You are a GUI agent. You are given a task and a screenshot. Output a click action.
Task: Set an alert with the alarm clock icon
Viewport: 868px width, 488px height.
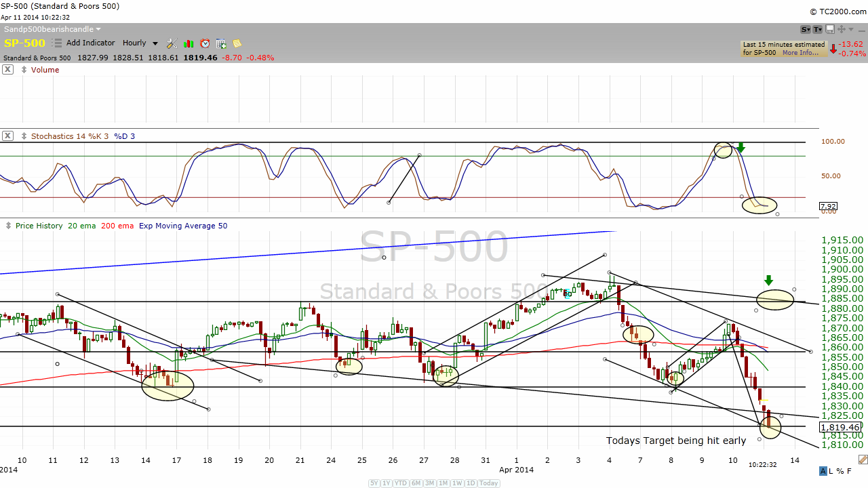(205, 43)
